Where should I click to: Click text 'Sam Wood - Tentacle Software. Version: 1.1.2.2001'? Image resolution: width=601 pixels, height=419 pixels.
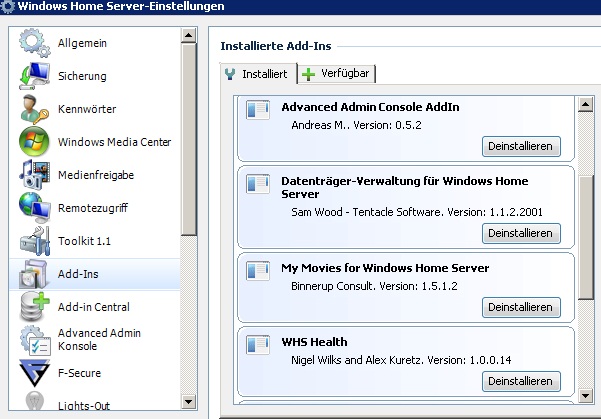pos(417,212)
